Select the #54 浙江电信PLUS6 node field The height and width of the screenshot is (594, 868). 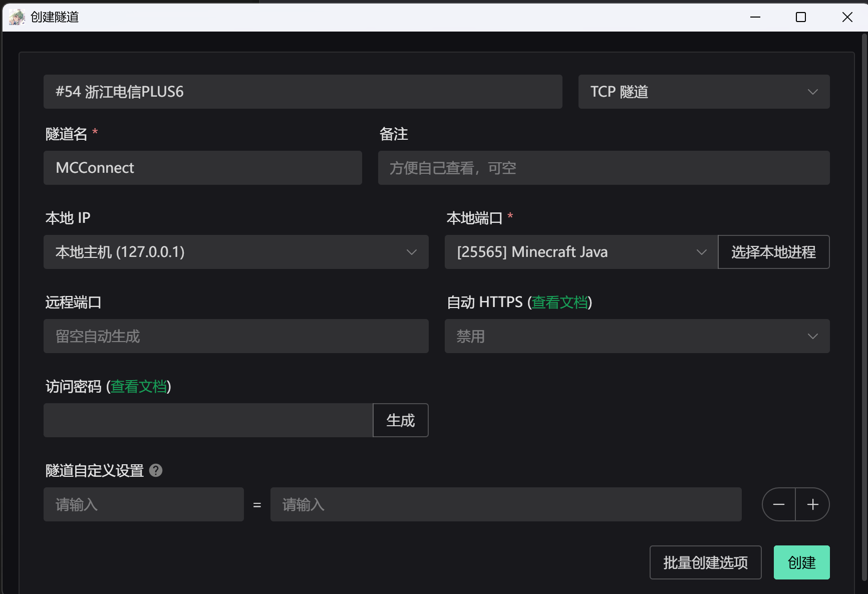[303, 92]
